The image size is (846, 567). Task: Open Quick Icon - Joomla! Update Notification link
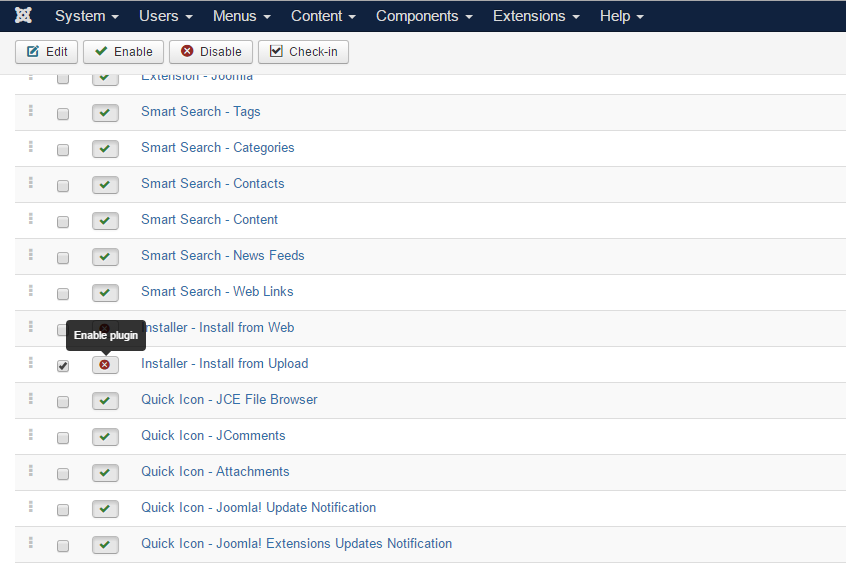tap(258, 508)
